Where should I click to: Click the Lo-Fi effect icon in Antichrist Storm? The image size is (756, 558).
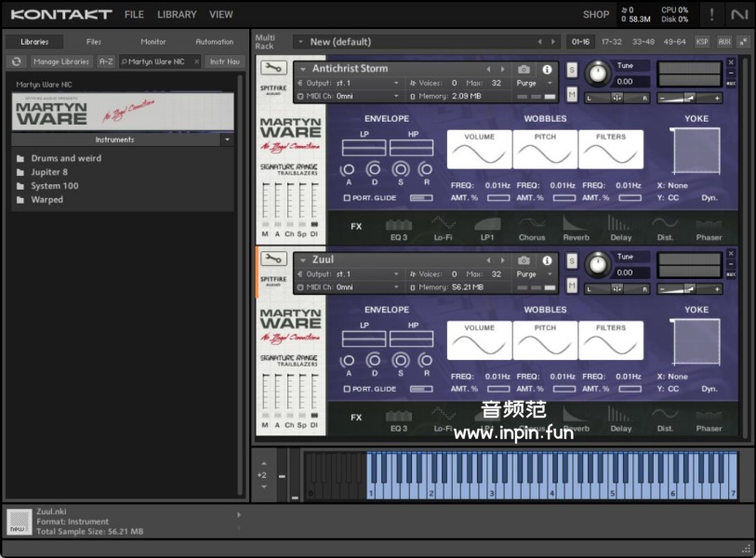coord(443,224)
